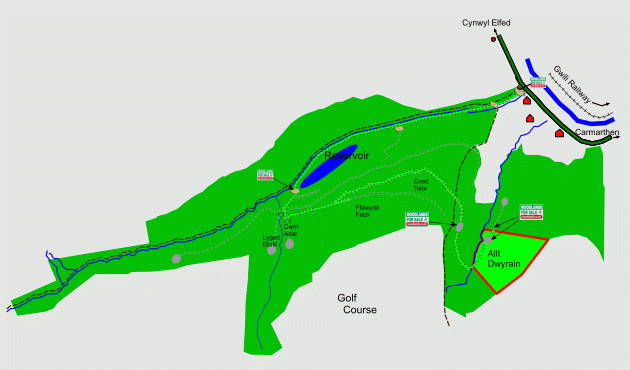Image resolution: width=630 pixels, height=370 pixels.
Task: Click the grey marker below Lygad Ebrill
Action: point(272,250)
